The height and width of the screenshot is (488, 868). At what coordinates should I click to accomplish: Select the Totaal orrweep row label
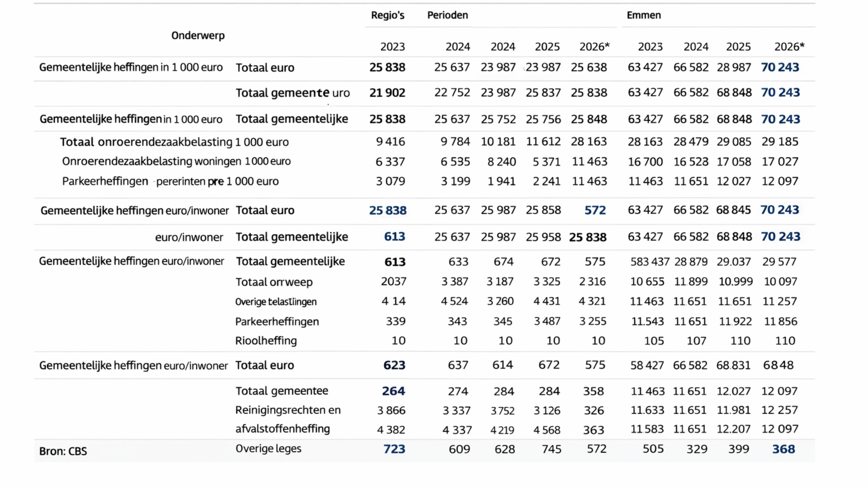pos(274,282)
